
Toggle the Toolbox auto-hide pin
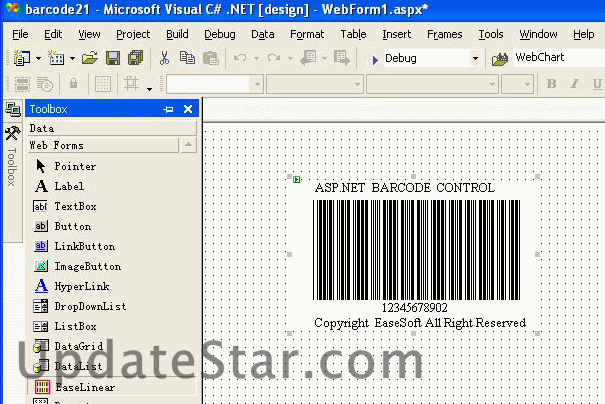[x=169, y=109]
